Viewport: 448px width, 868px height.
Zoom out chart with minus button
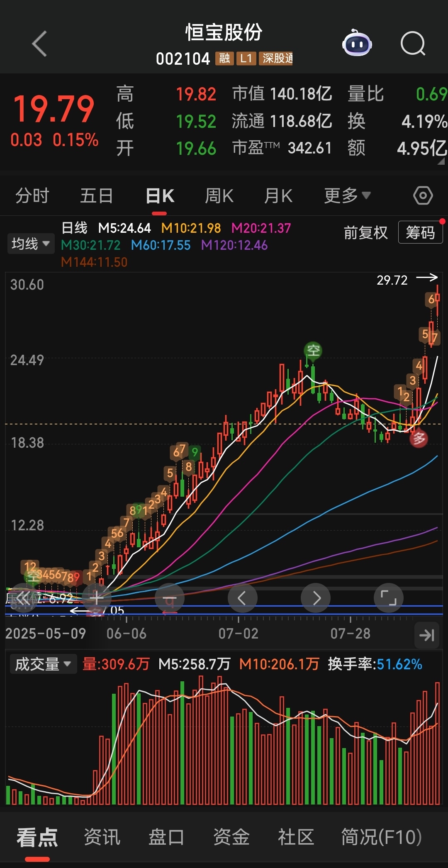[169, 598]
